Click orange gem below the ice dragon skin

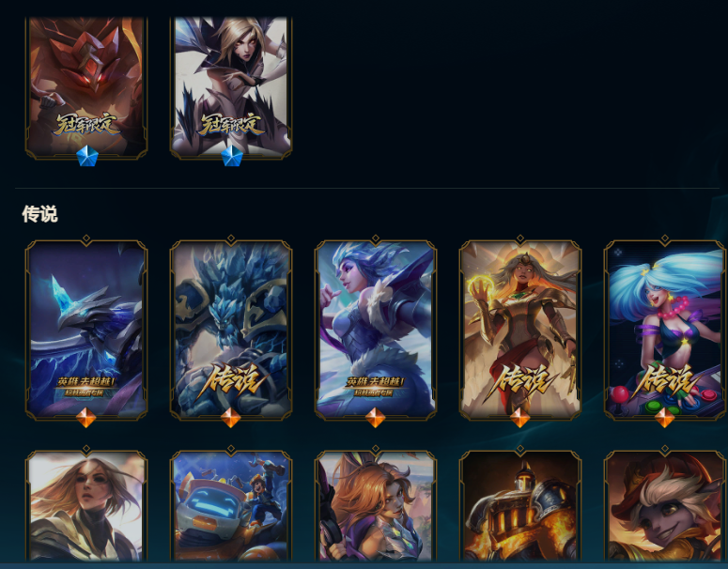pyautogui.click(x=86, y=417)
